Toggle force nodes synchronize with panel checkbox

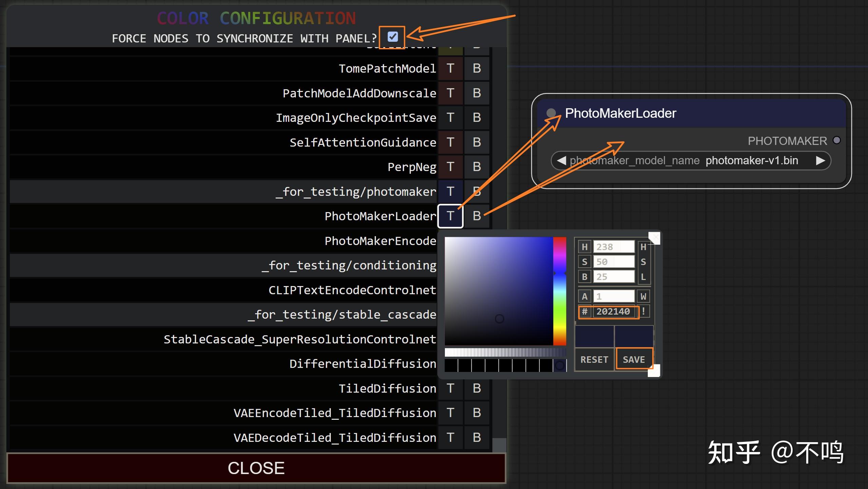pyautogui.click(x=393, y=37)
